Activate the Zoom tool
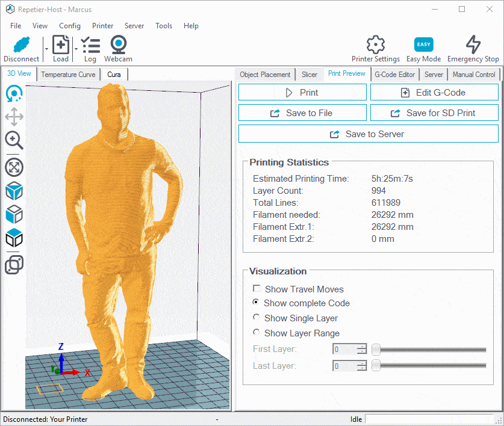 [14, 139]
